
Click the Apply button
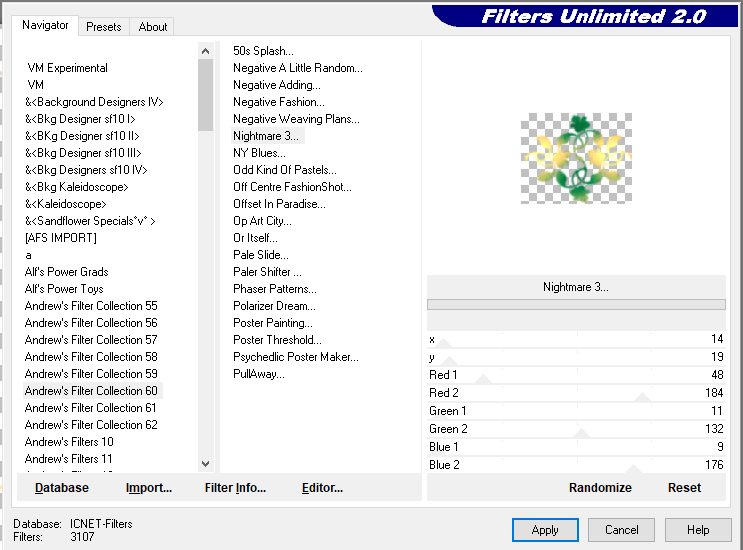click(x=545, y=530)
